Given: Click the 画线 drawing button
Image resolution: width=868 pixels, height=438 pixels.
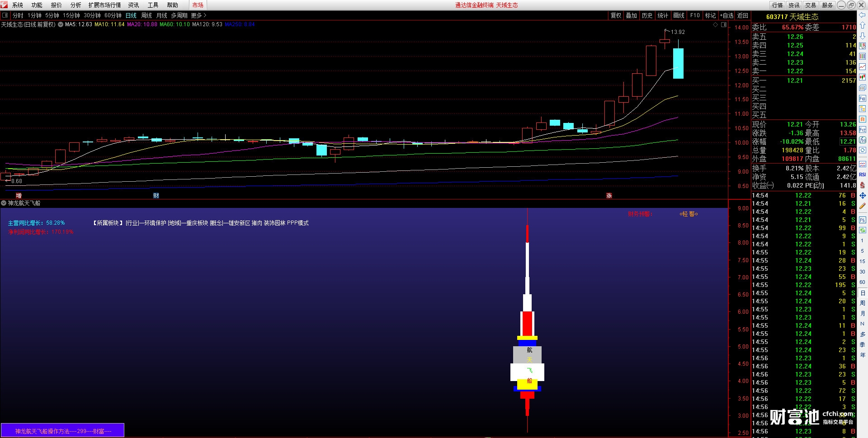Looking at the screenshot, I should pos(679,15).
